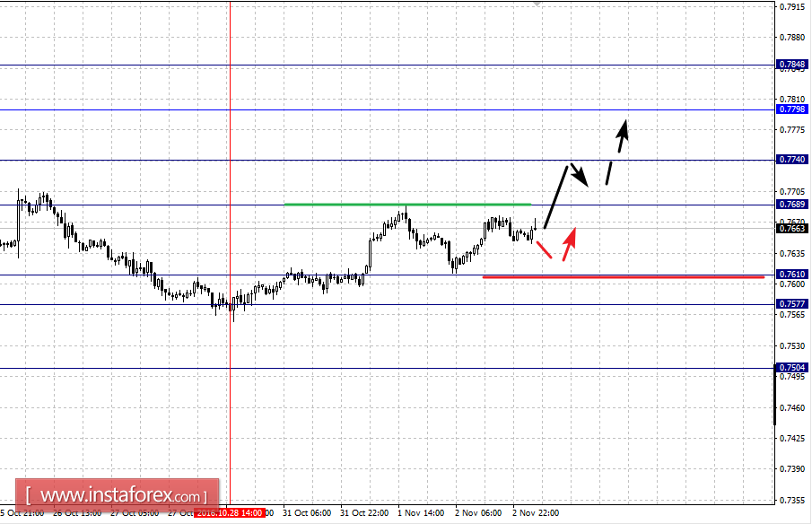The height and width of the screenshot is (524, 812).
Task: Select the 0.7610 support level label
Action: click(x=791, y=275)
